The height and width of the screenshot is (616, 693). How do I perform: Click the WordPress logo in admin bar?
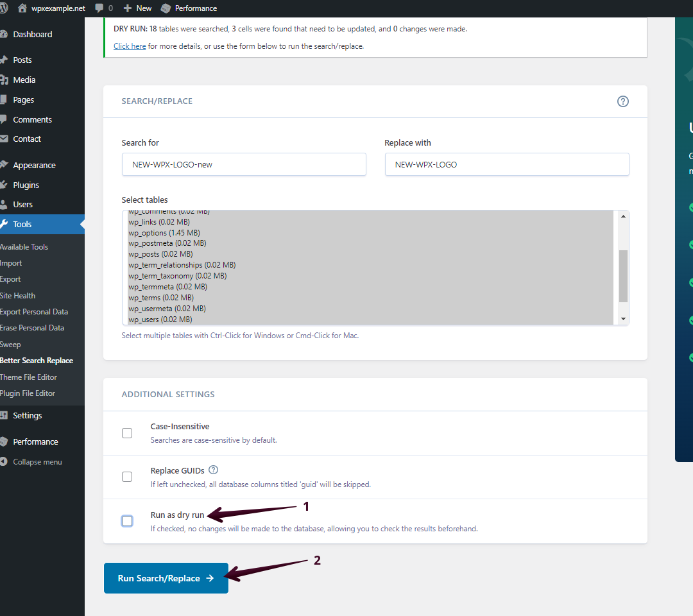click(4, 8)
